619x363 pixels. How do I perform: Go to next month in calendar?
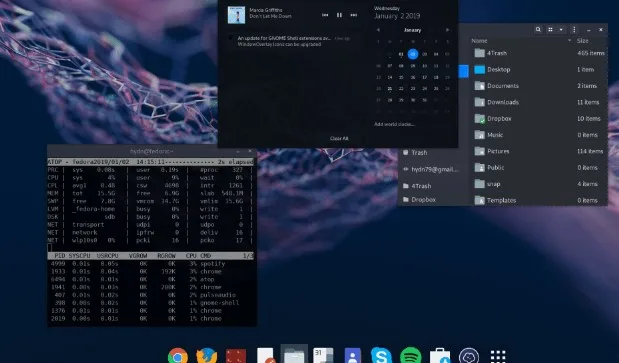447,30
